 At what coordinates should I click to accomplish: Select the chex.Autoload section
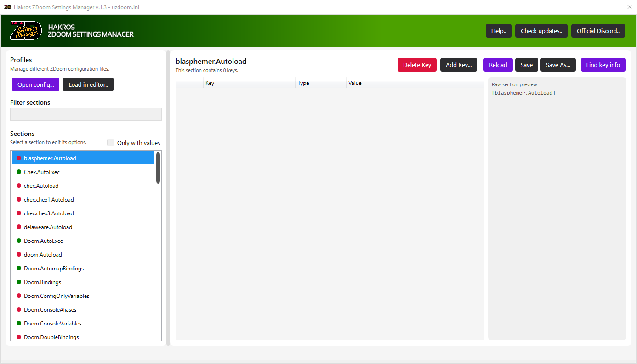point(83,185)
